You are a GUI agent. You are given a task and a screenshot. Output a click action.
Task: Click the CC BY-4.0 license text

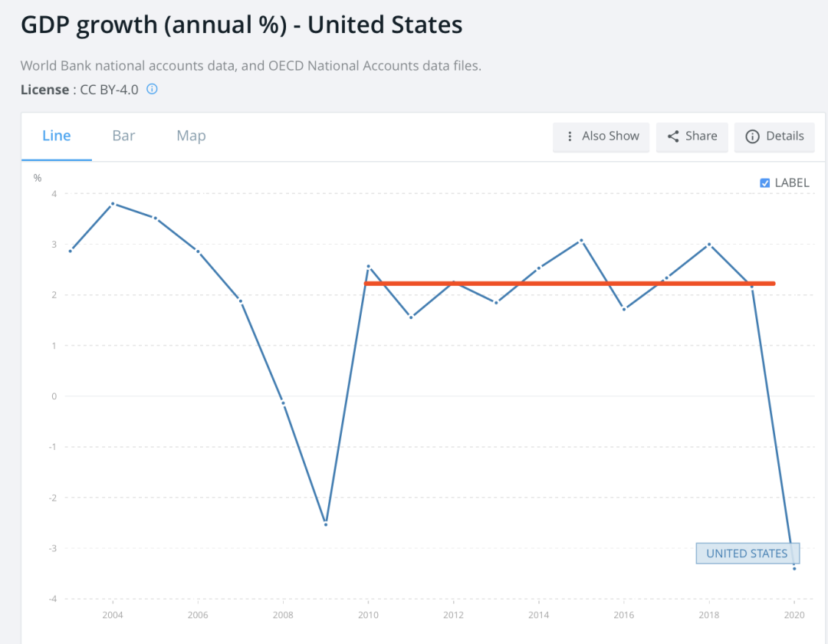coord(109,90)
